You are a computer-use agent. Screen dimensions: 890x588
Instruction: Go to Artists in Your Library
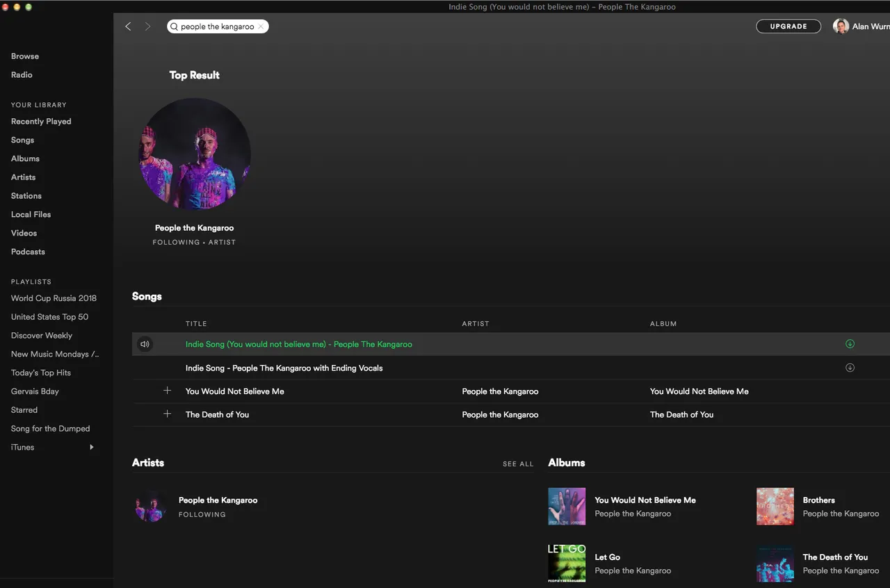(23, 177)
